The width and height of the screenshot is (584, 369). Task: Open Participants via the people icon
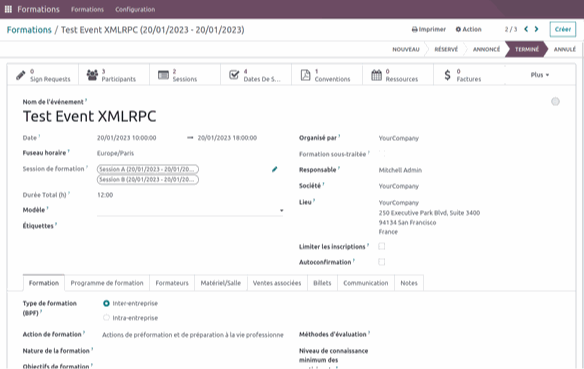pos(92,75)
